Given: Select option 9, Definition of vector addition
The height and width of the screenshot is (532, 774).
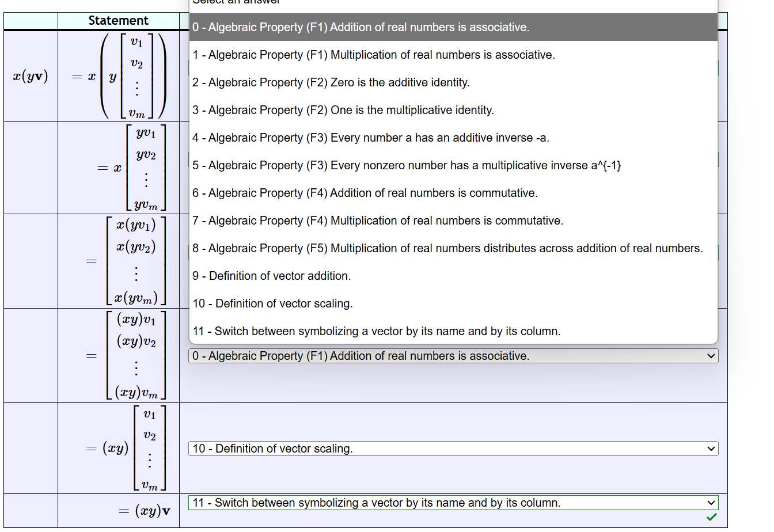Looking at the screenshot, I should pos(453,276).
